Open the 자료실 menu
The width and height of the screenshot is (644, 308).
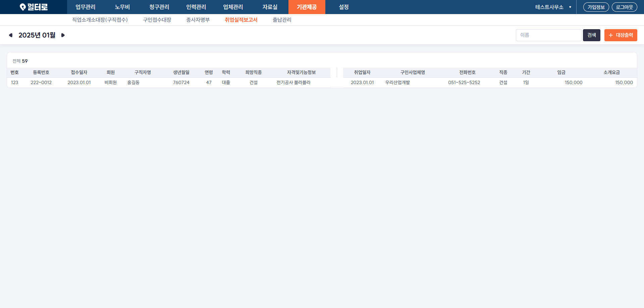(270, 7)
